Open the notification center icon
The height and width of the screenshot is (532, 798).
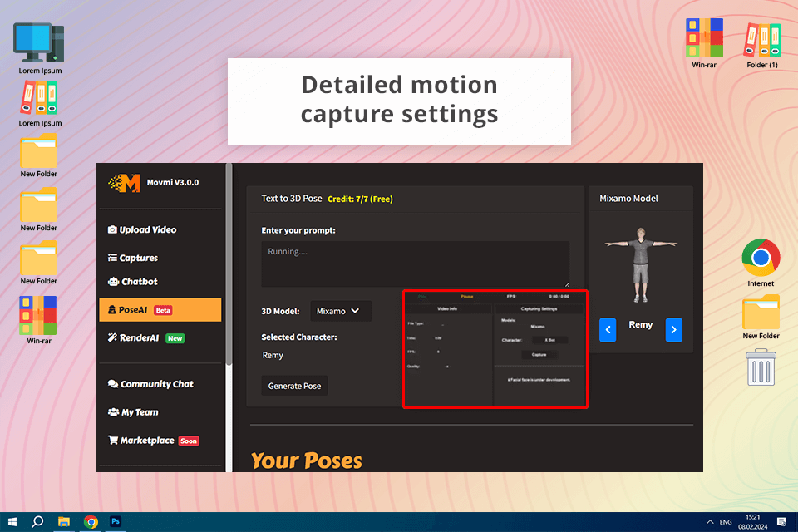click(781, 522)
